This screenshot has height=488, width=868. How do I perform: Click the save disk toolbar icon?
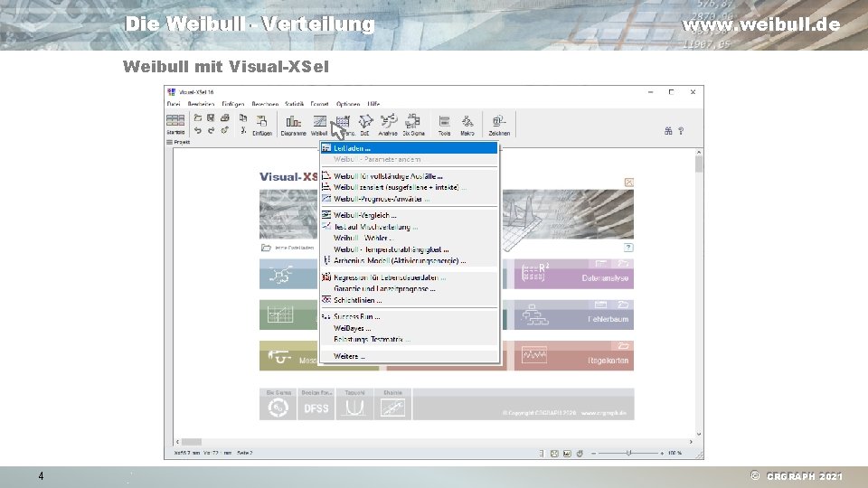pyautogui.click(x=211, y=117)
